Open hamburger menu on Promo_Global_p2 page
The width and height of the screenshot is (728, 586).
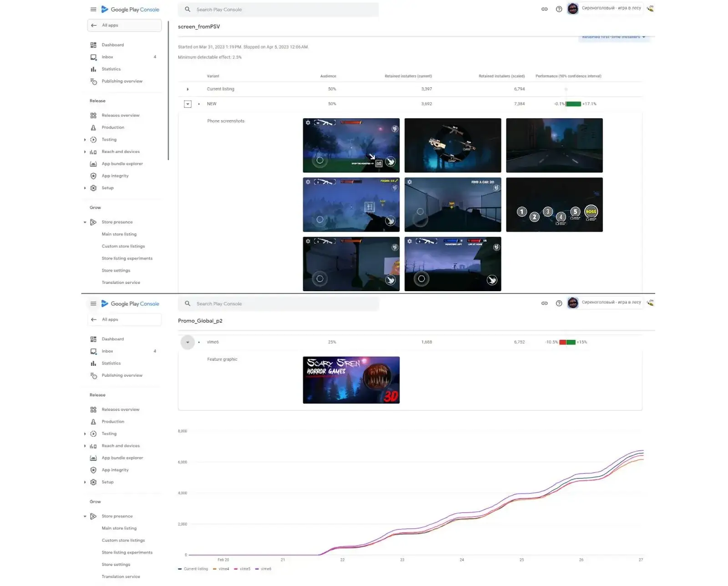pyautogui.click(x=93, y=303)
